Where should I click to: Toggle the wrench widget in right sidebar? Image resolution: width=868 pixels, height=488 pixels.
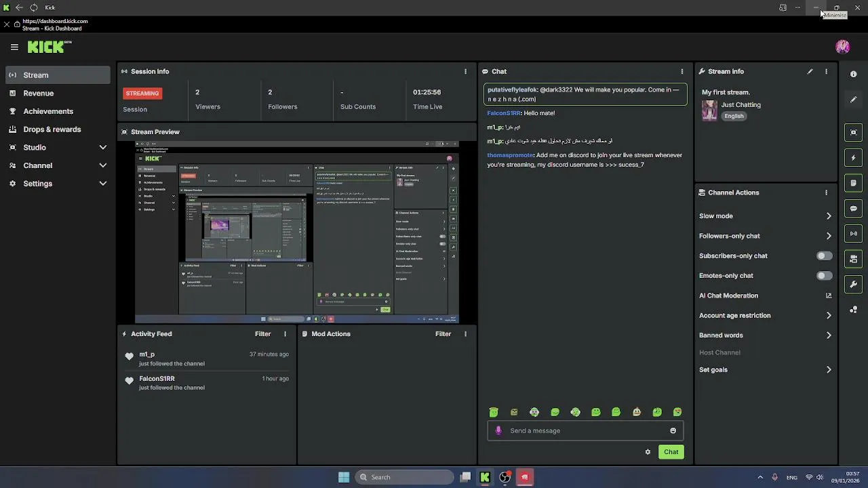click(853, 284)
